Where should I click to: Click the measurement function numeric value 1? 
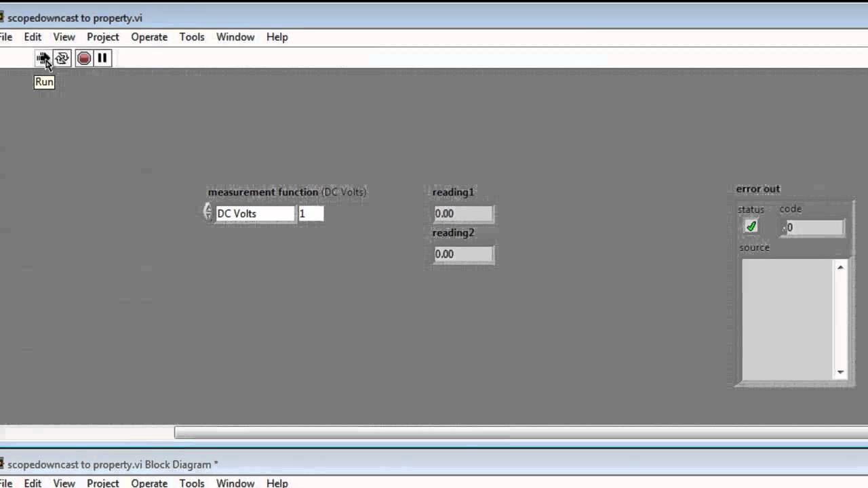311,213
